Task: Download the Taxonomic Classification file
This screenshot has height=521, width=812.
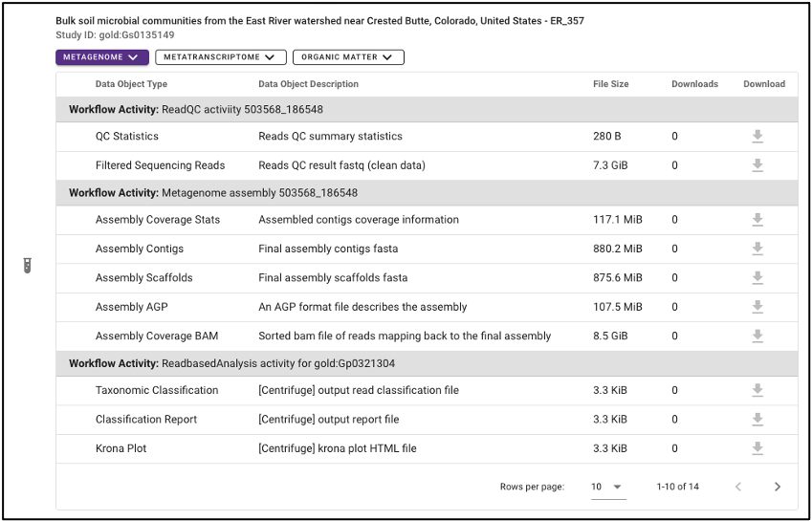Action: click(757, 390)
